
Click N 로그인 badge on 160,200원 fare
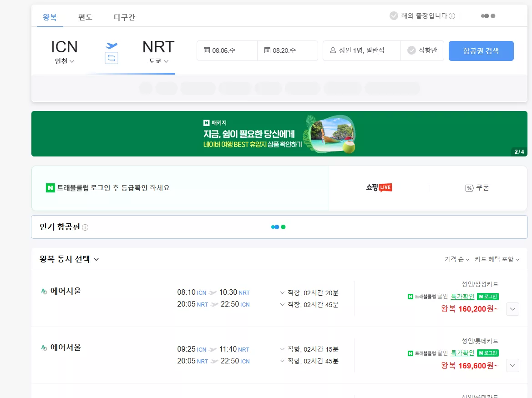point(487,297)
